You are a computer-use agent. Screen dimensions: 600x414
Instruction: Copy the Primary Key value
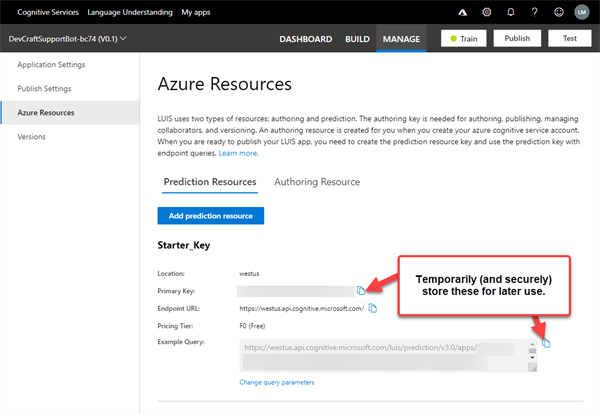coord(361,291)
